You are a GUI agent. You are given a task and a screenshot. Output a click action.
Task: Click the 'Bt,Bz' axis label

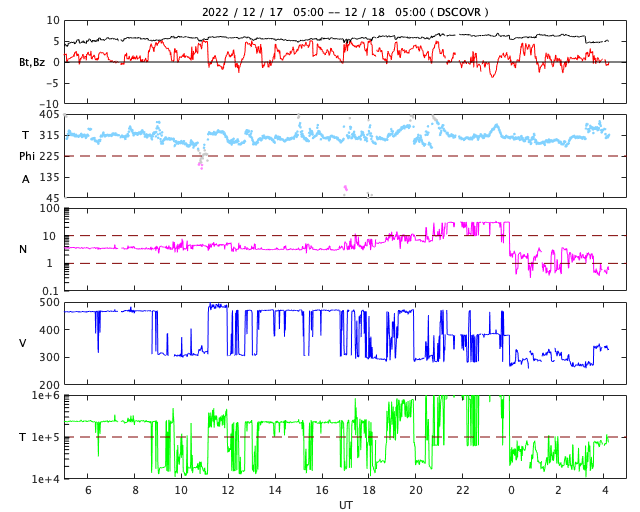point(32,62)
